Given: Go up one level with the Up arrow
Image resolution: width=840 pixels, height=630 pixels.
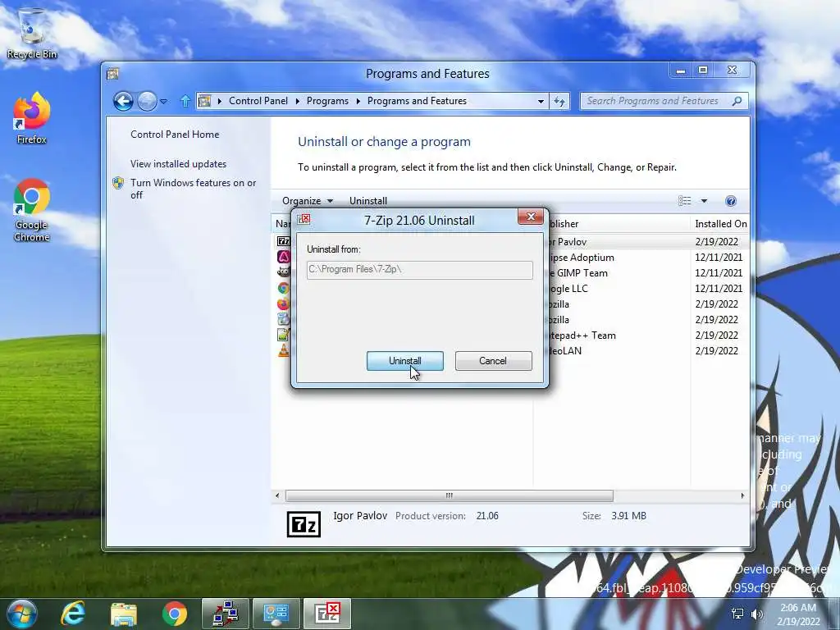Looking at the screenshot, I should [185, 101].
